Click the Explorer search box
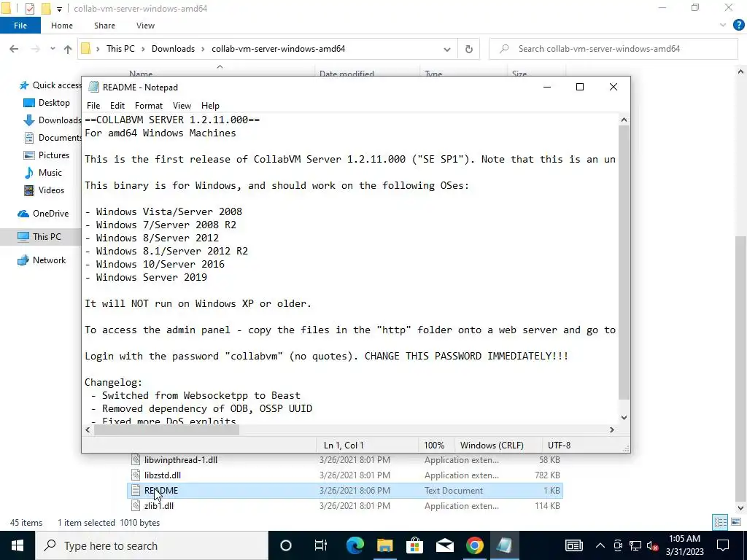 point(613,49)
